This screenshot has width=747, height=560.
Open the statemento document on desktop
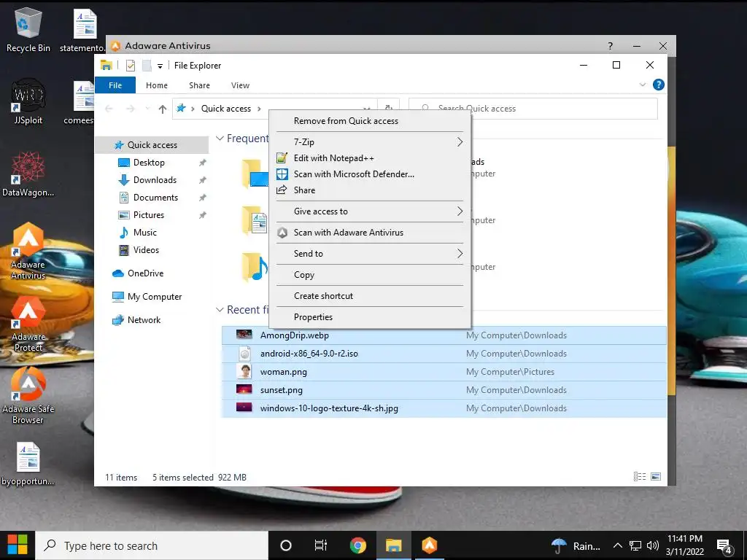[85, 30]
